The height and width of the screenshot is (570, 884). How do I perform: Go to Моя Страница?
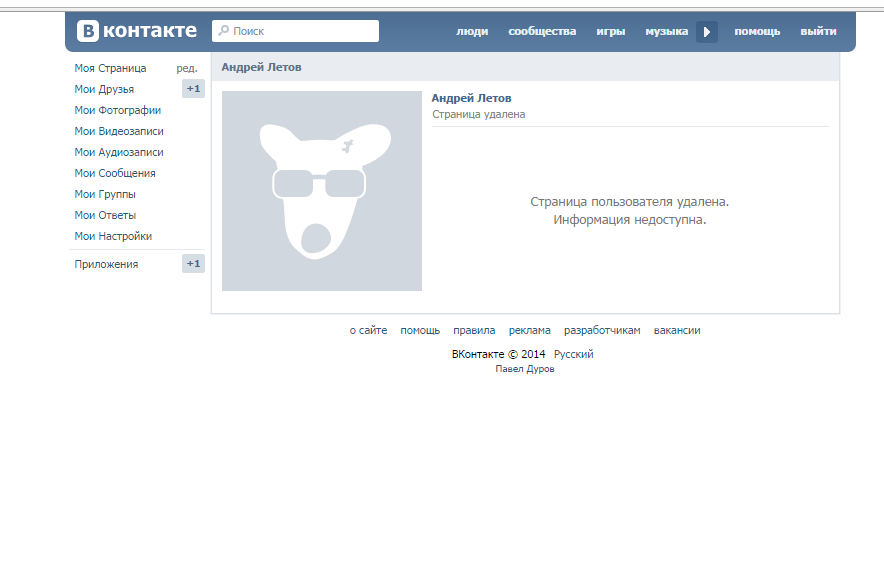point(110,68)
